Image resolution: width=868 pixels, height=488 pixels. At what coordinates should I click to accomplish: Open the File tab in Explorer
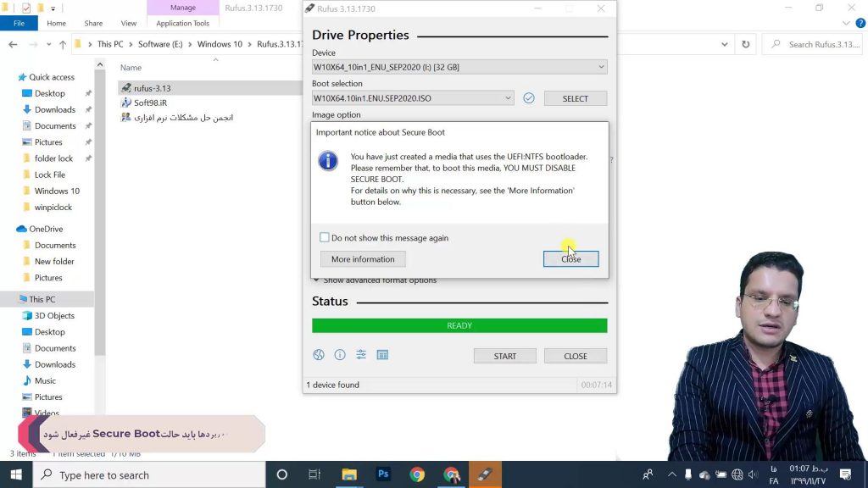click(x=19, y=23)
